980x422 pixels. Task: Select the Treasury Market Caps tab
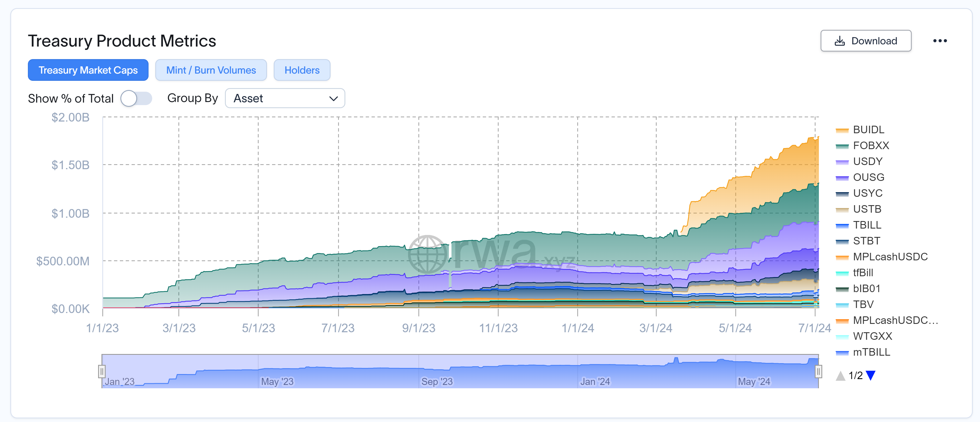point(88,71)
